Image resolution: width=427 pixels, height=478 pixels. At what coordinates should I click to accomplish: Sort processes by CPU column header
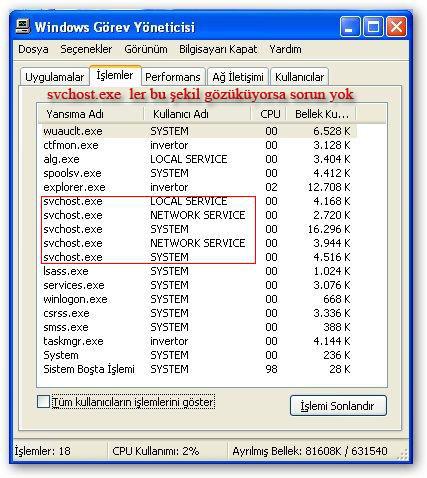(269, 114)
